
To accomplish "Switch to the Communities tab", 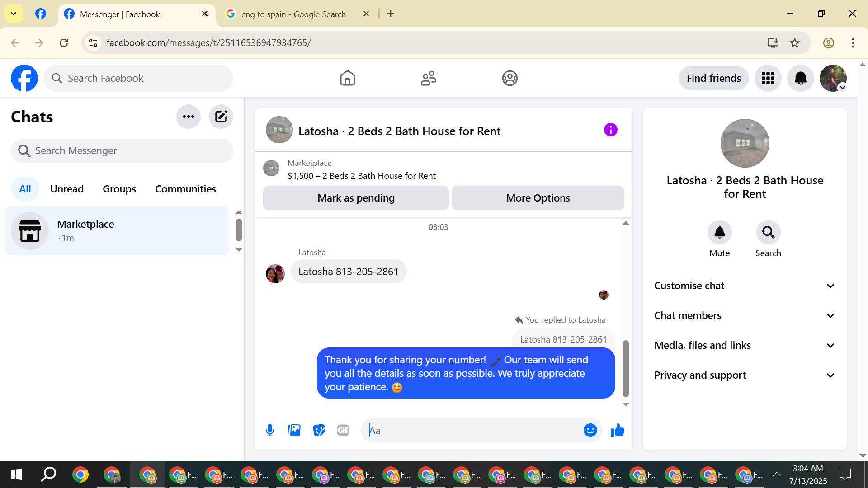I will tap(185, 189).
